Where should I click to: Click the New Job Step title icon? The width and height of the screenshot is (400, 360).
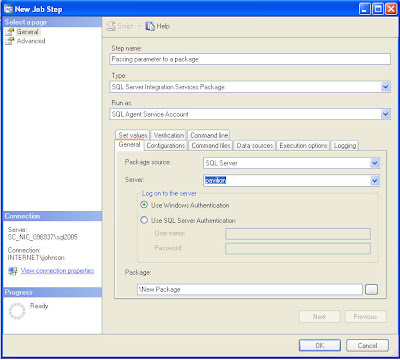(8, 9)
